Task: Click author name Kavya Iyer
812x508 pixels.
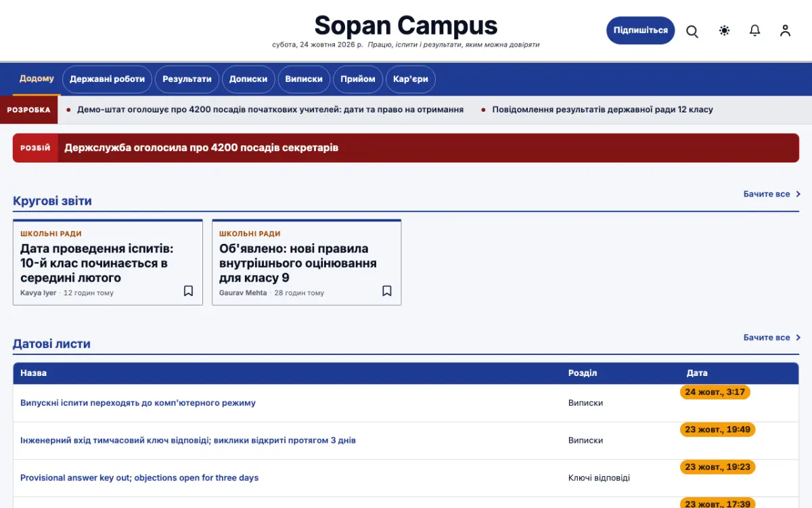Action: point(39,293)
